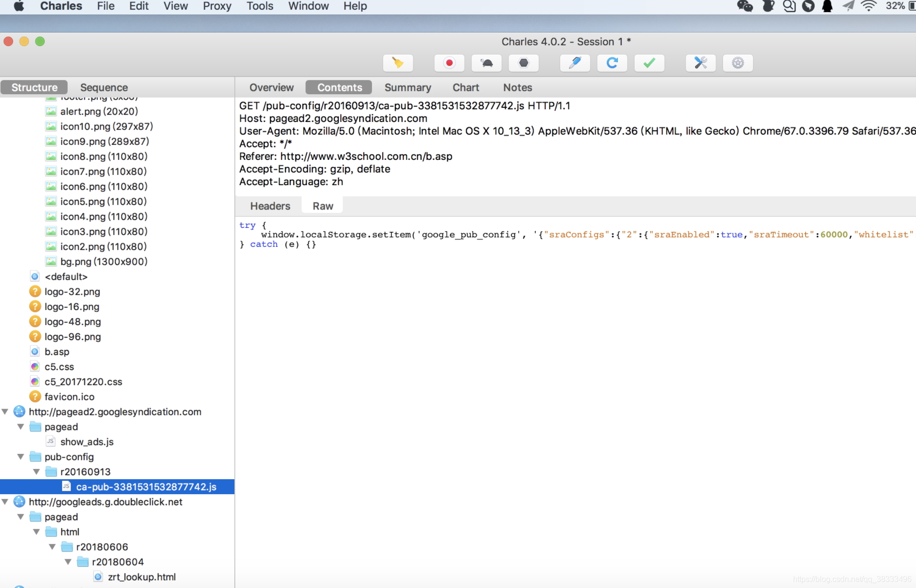The height and width of the screenshot is (588, 916).
Task: Open the Overview tab
Action: 271,87
